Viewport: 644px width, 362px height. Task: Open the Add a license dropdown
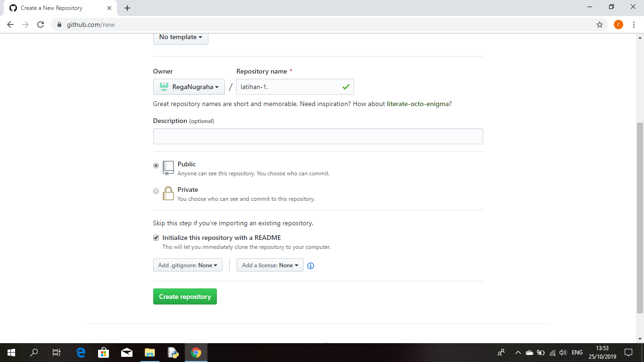tap(270, 265)
